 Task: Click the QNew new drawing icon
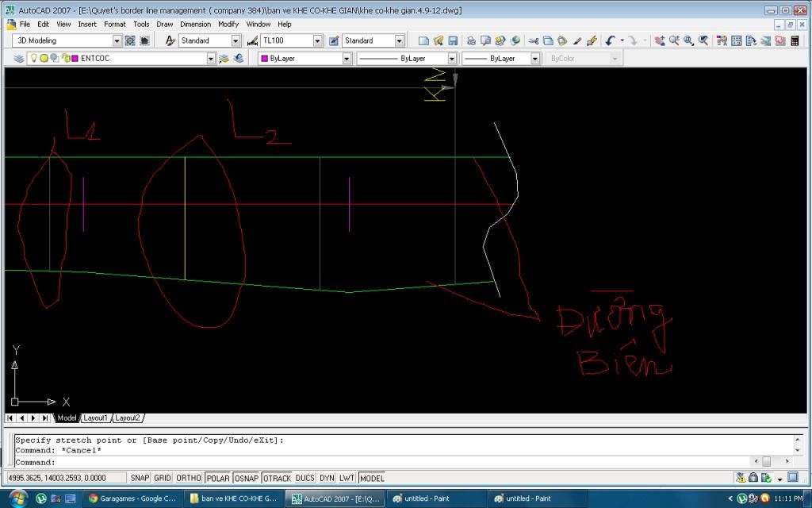click(x=423, y=40)
